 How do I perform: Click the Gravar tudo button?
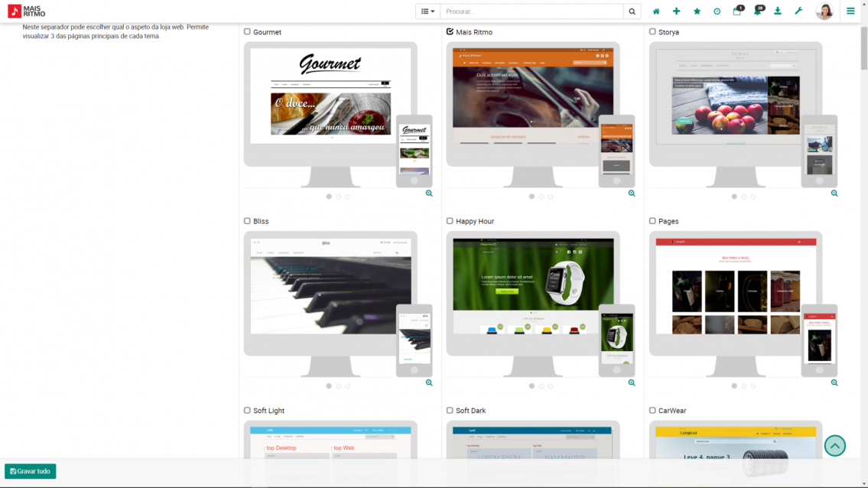(x=31, y=471)
